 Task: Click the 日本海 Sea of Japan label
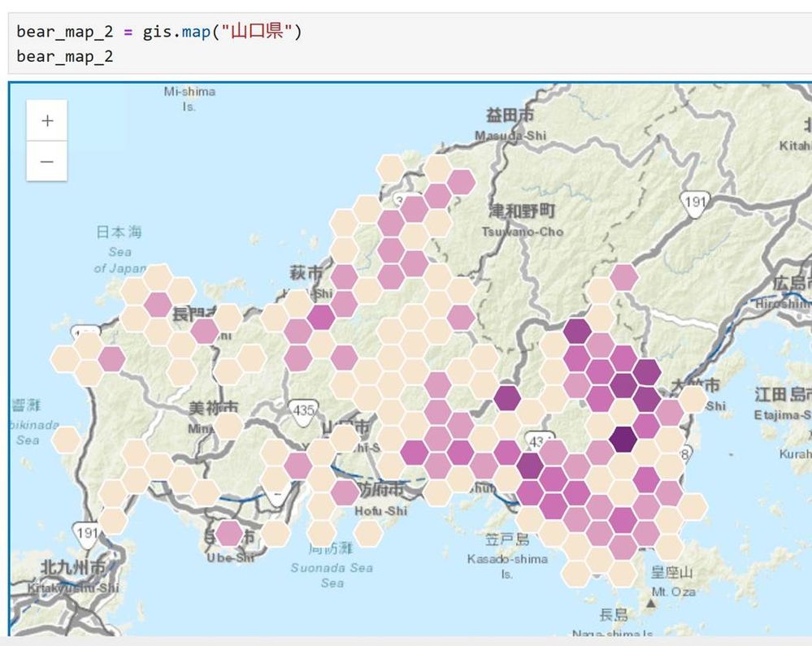(x=119, y=250)
